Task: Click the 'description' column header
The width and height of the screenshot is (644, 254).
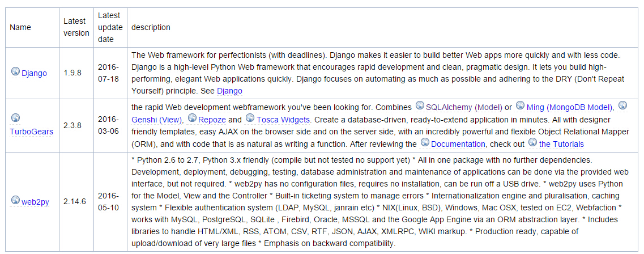Action: pos(383,28)
